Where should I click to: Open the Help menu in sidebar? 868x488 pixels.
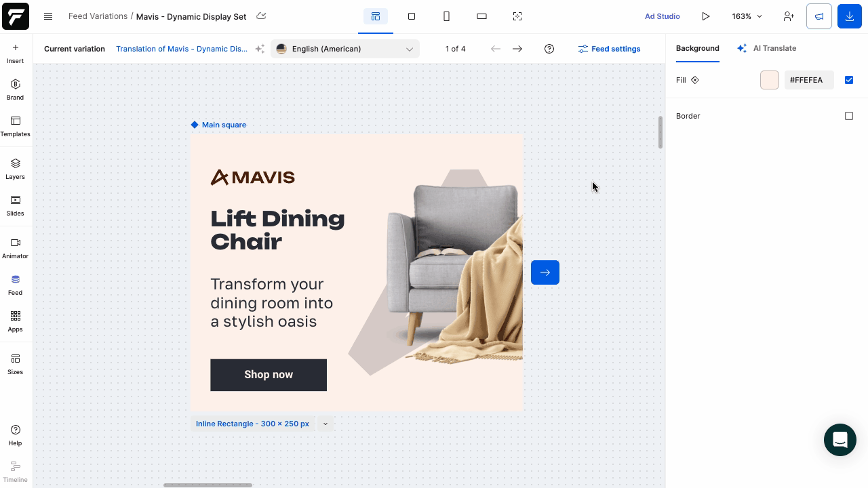(x=15, y=435)
